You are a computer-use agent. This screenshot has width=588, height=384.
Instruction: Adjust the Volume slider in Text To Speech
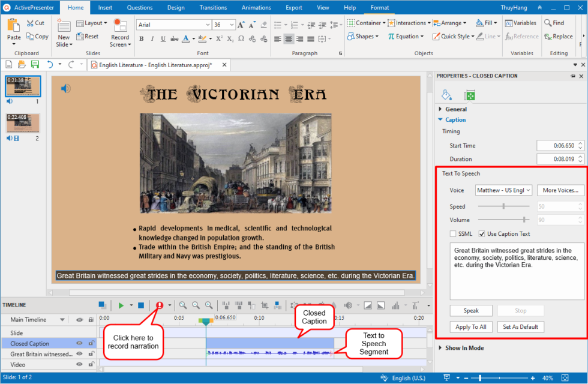coord(524,220)
